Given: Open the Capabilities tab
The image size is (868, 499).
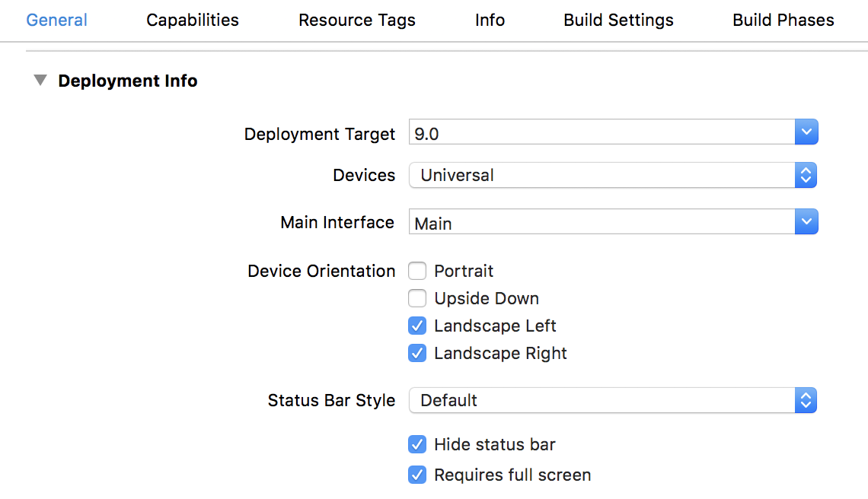Looking at the screenshot, I should (193, 21).
